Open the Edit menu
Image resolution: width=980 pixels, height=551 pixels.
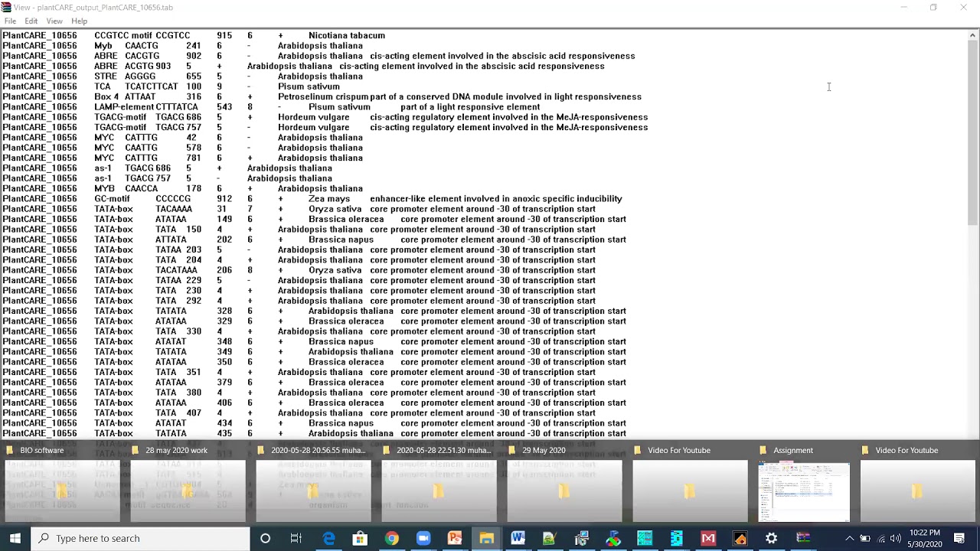tap(31, 21)
